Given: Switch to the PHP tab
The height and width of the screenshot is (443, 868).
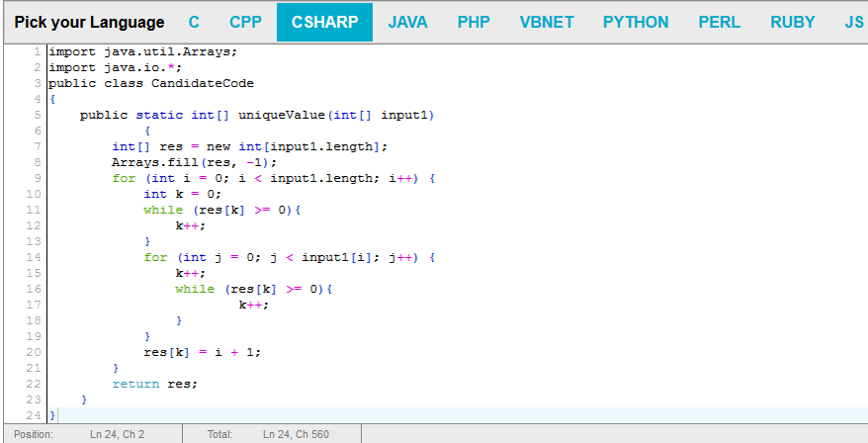Looking at the screenshot, I should click(x=474, y=22).
